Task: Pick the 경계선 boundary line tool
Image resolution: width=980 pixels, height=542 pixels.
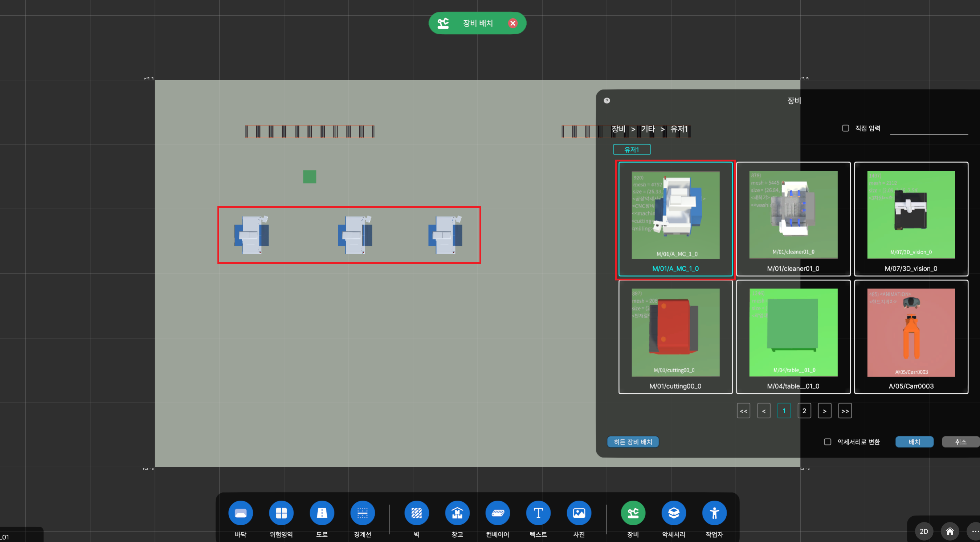Action: pyautogui.click(x=363, y=513)
